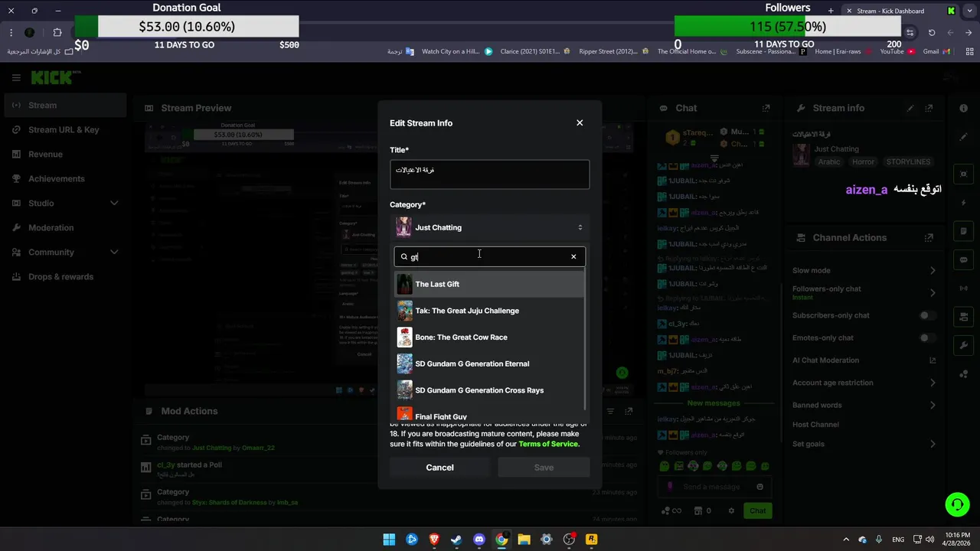The height and width of the screenshot is (551, 980).
Task: Open Steam from taskbar
Action: (456, 539)
